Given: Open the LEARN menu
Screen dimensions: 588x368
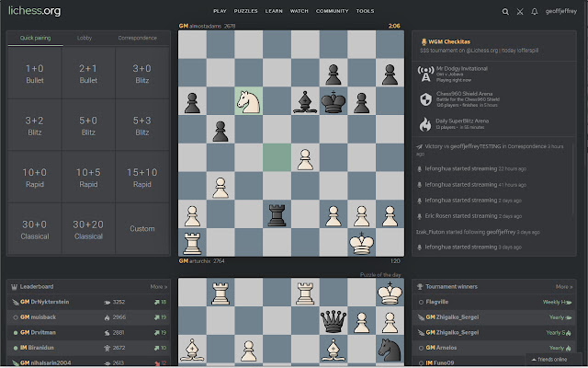Looking at the screenshot, I should pyautogui.click(x=274, y=11).
